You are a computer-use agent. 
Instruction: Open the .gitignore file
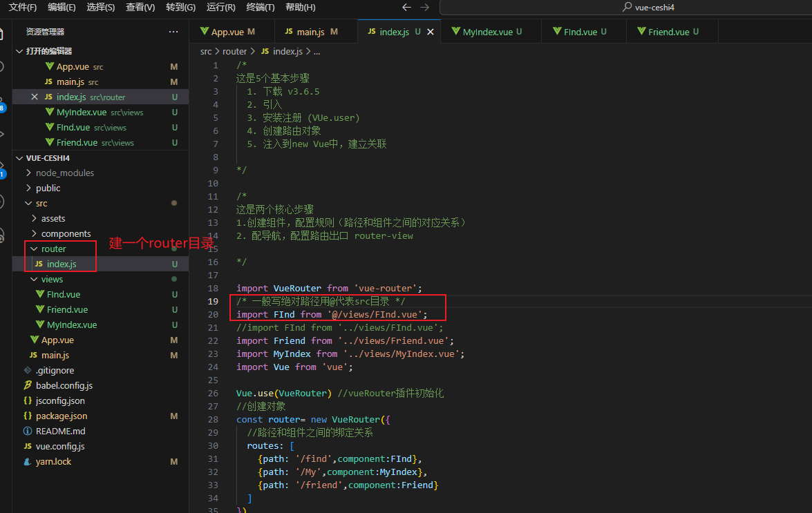(x=100, y=370)
